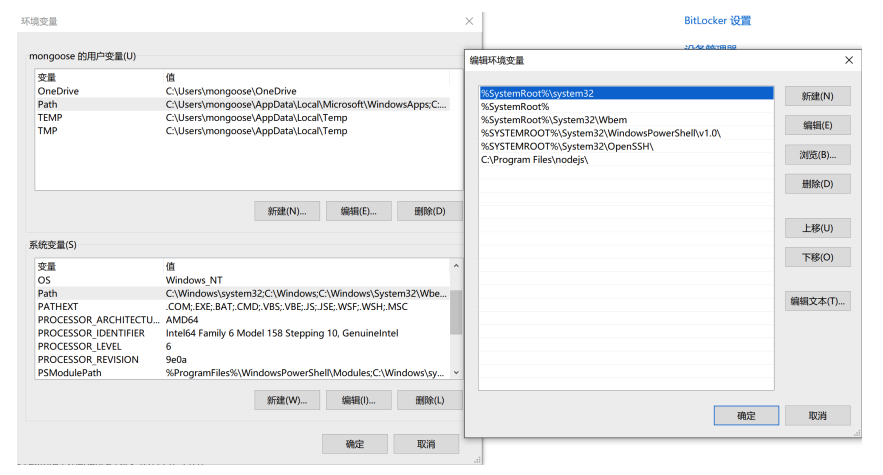The image size is (883, 475).
Task: Select the PATHEXT system variable row
Action: (x=243, y=307)
